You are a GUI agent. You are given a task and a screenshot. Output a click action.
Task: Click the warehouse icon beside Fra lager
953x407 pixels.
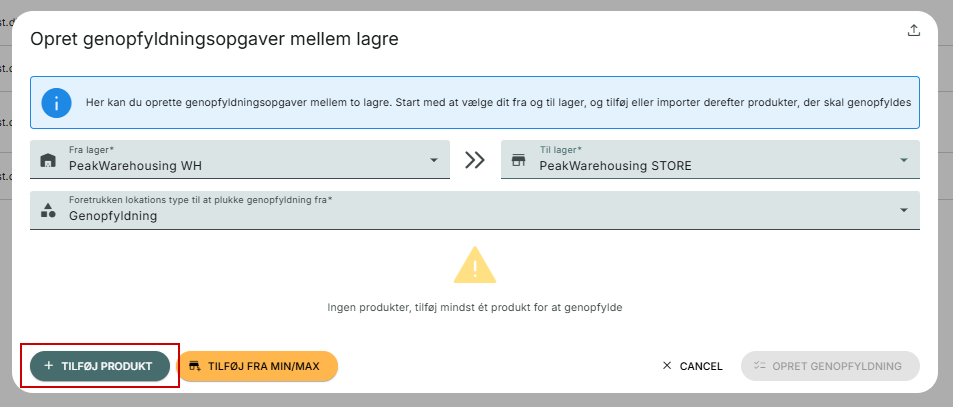click(47, 160)
